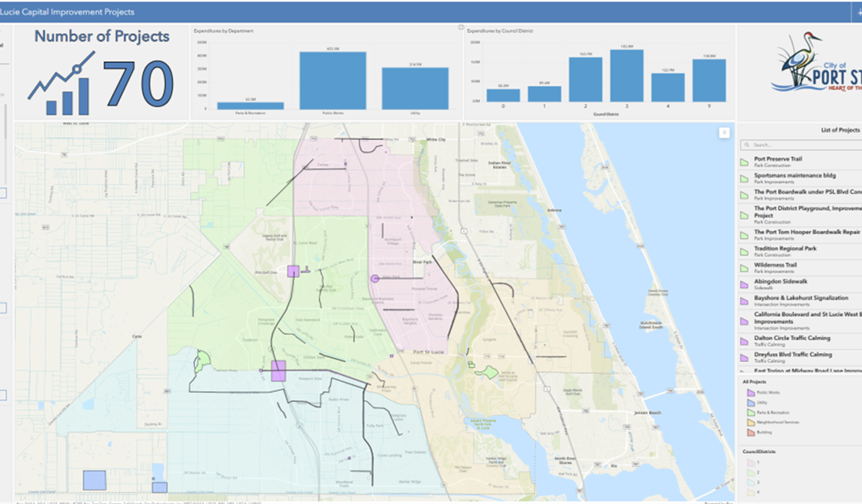Toggle Parks & Recreation layer visibility in legend

(750, 412)
